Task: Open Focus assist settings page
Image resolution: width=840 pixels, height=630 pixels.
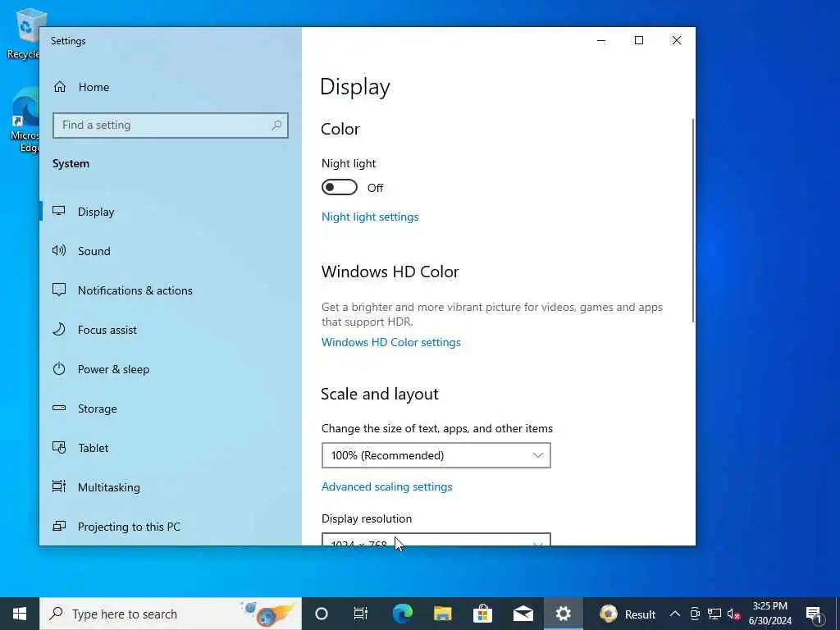Action: (171, 330)
